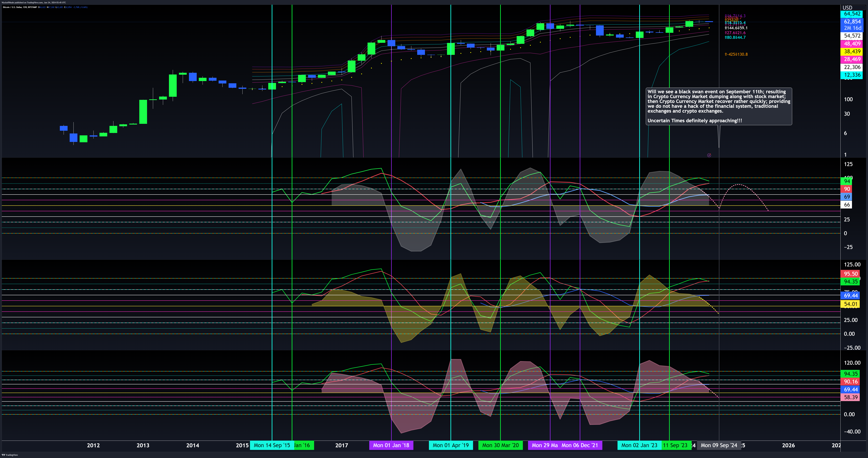Click the cyan 12,336 price label
The height and width of the screenshot is (458, 868).
852,75
